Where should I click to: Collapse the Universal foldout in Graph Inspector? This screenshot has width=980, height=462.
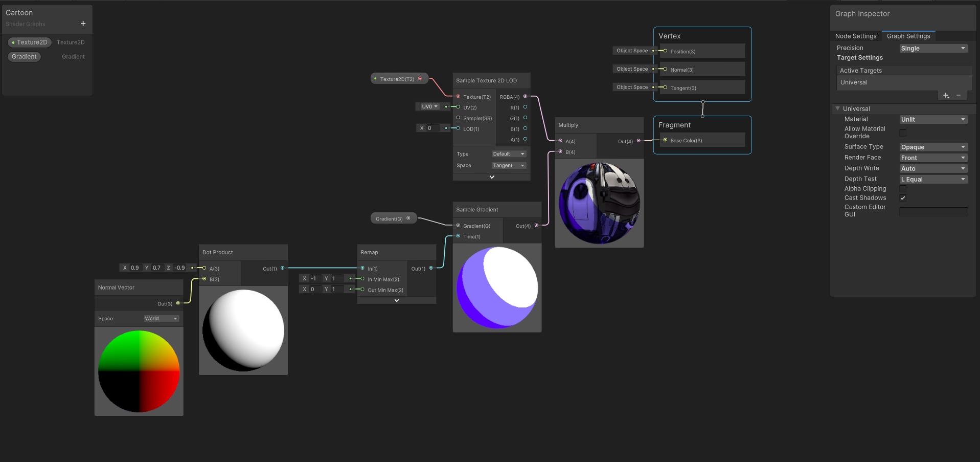(x=837, y=108)
